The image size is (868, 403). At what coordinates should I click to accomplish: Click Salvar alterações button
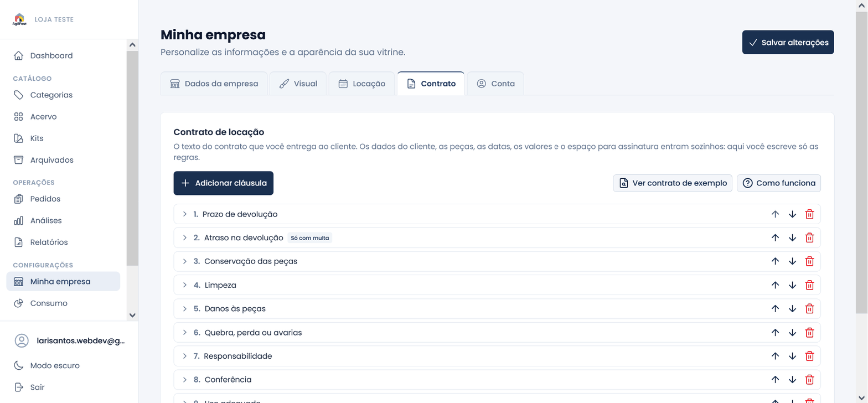coord(788,42)
